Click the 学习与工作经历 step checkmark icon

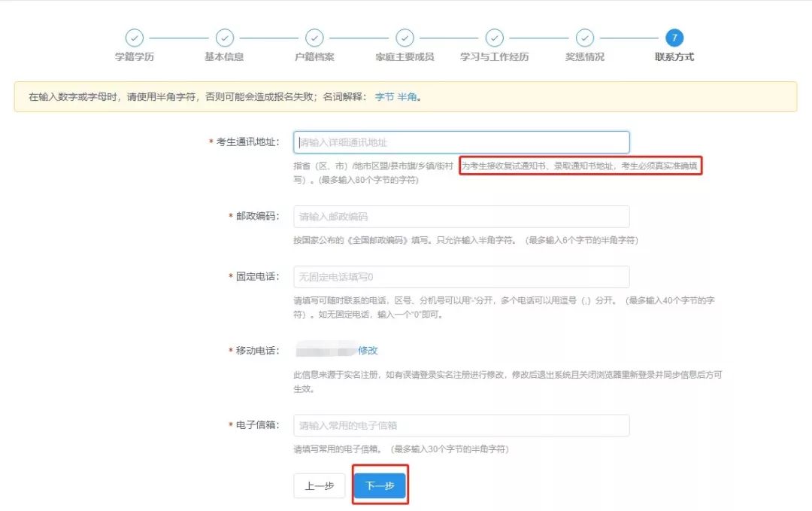tap(494, 38)
